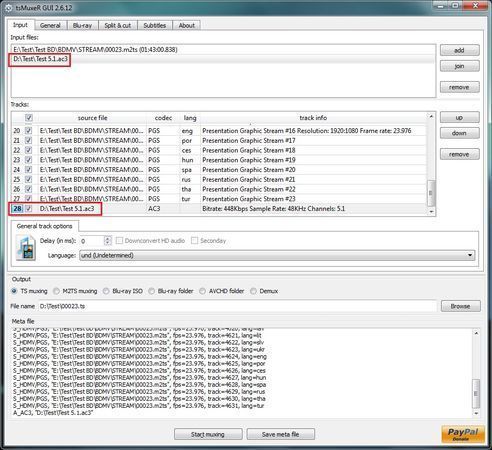Open the Language dropdown list
The height and width of the screenshot is (450, 492).
pyautogui.click(x=470, y=255)
